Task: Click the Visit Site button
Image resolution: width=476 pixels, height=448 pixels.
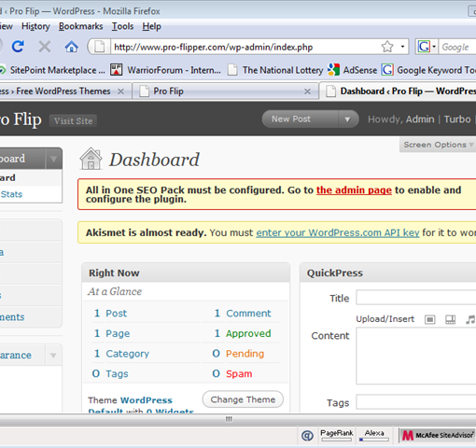Action: pyautogui.click(x=73, y=120)
